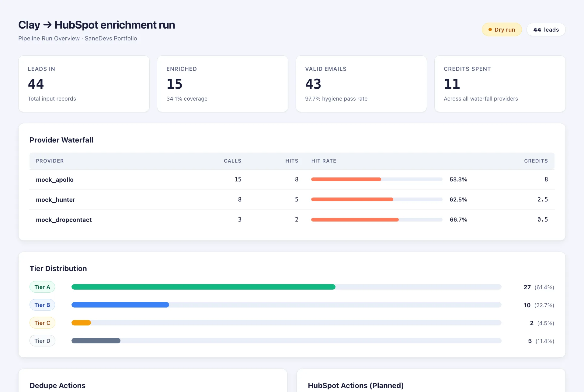Click the 0.5 credits value for mock_dropcontact
Image resolution: width=584 pixels, height=392 pixels.
point(543,220)
